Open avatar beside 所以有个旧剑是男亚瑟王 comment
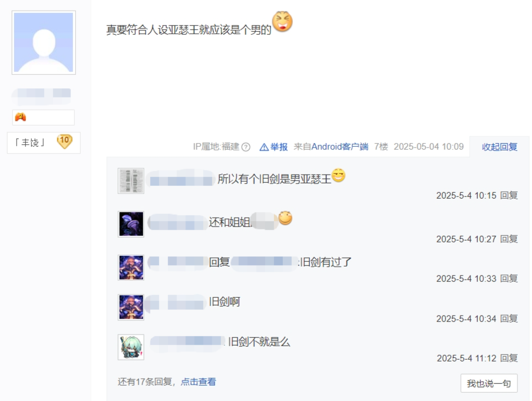The width and height of the screenshot is (532, 401). [131, 180]
